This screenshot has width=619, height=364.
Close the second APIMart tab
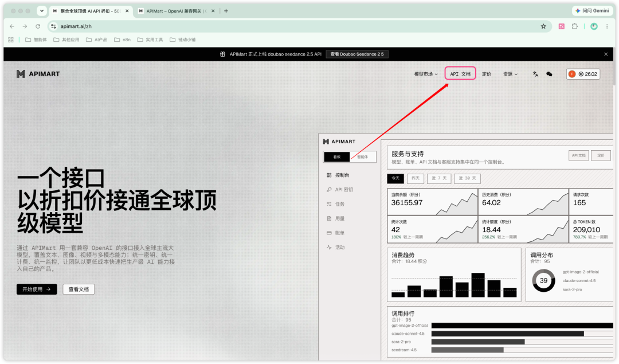pyautogui.click(x=213, y=11)
